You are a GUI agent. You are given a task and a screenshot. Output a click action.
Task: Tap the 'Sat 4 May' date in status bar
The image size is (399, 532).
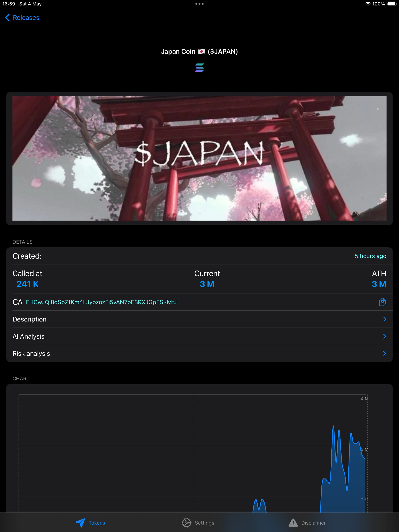pyautogui.click(x=31, y=4)
